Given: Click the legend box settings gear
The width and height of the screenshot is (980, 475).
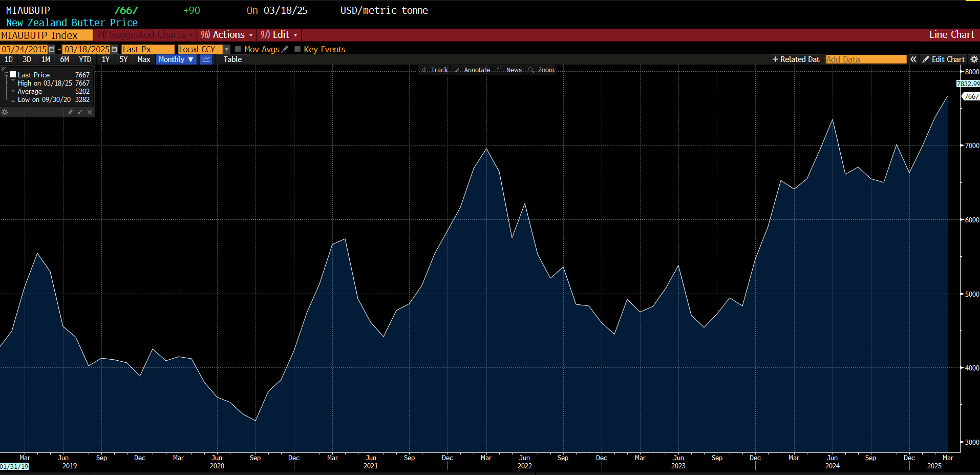Looking at the screenshot, I should point(5,112).
